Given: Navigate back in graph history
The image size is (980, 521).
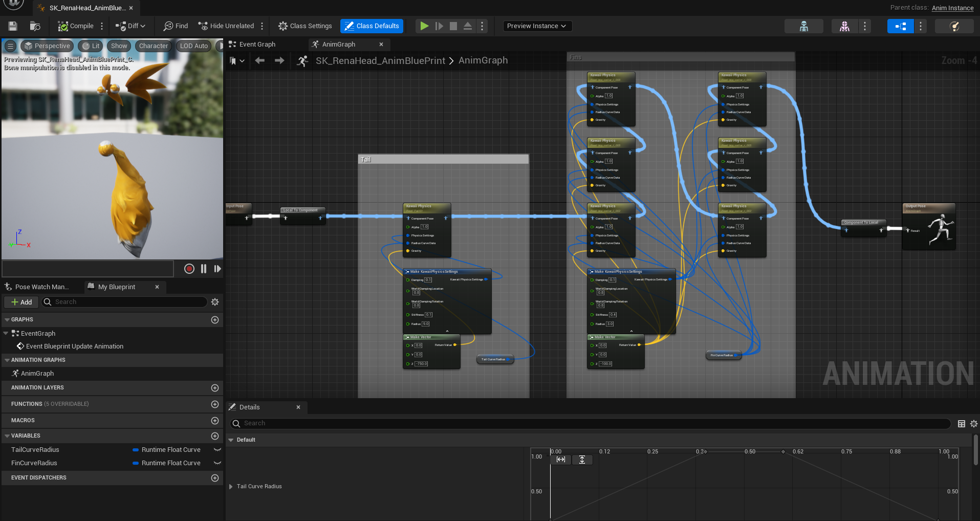Looking at the screenshot, I should pyautogui.click(x=260, y=61).
